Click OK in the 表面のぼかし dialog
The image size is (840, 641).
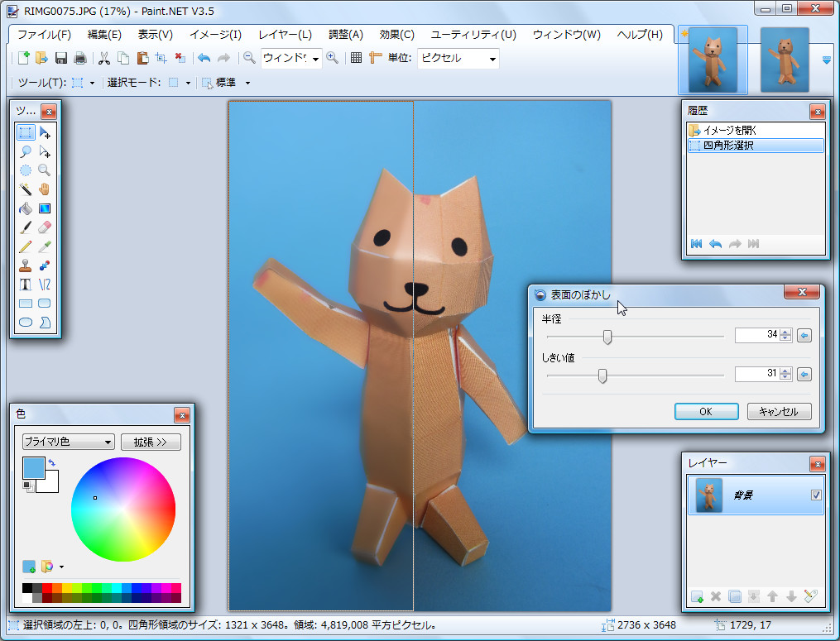706,412
